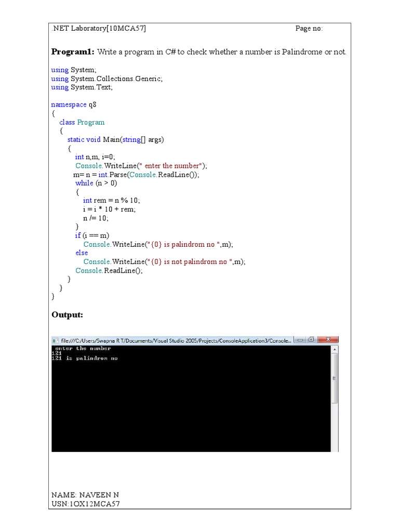Click the 'static void Main(string[] args)' line

coord(116,139)
